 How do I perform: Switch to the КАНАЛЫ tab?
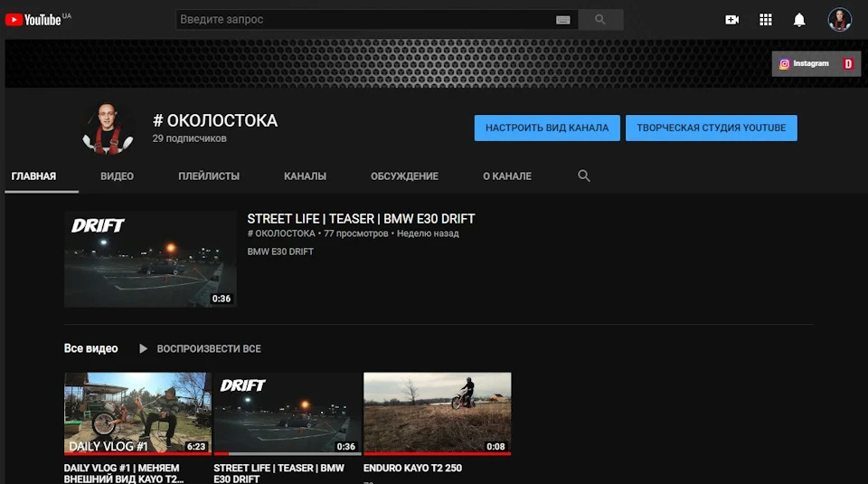(305, 176)
